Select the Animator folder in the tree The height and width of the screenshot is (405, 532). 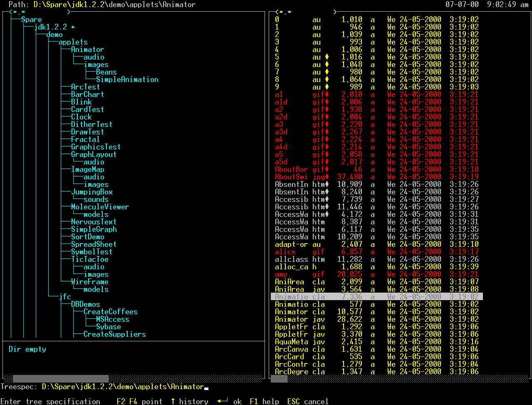(87, 50)
